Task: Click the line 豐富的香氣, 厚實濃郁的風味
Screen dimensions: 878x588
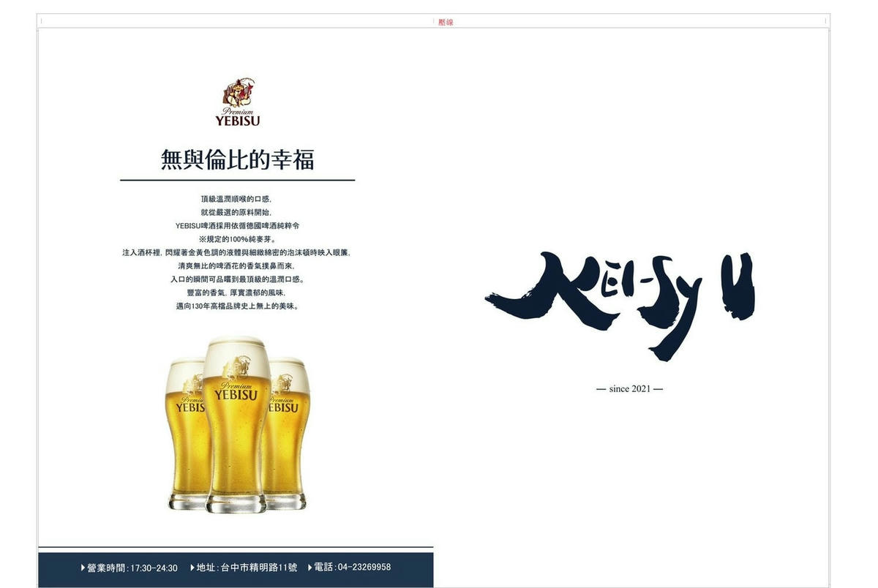Action: (x=237, y=293)
